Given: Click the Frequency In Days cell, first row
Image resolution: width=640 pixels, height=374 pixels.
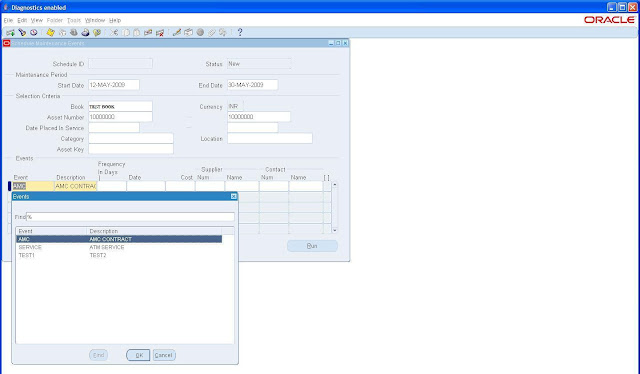Looking at the screenshot, I should [111, 186].
